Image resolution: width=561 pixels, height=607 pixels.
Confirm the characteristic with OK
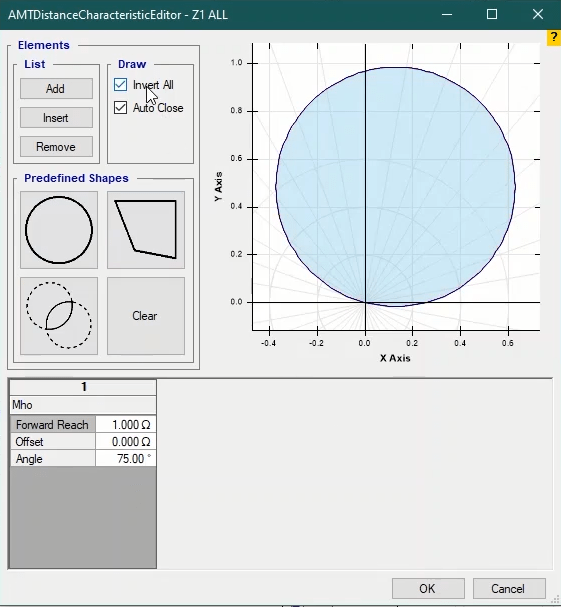[428, 589]
